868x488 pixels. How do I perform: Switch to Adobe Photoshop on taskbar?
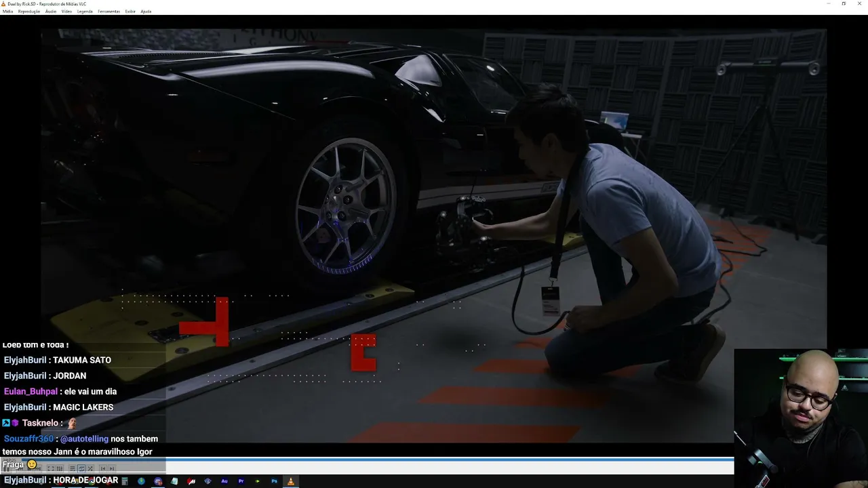pyautogui.click(x=274, y=481)
